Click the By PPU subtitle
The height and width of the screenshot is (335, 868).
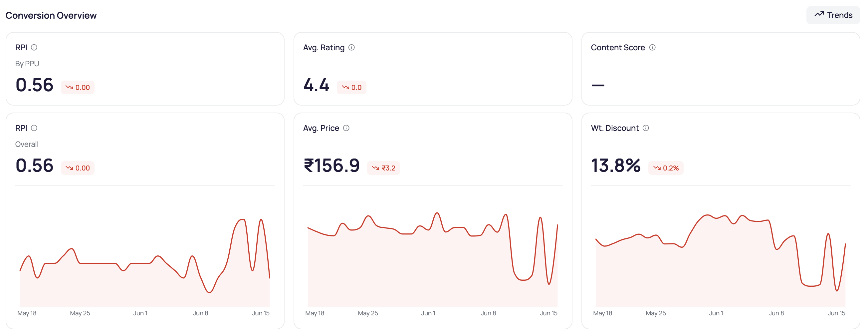point(27,64)
